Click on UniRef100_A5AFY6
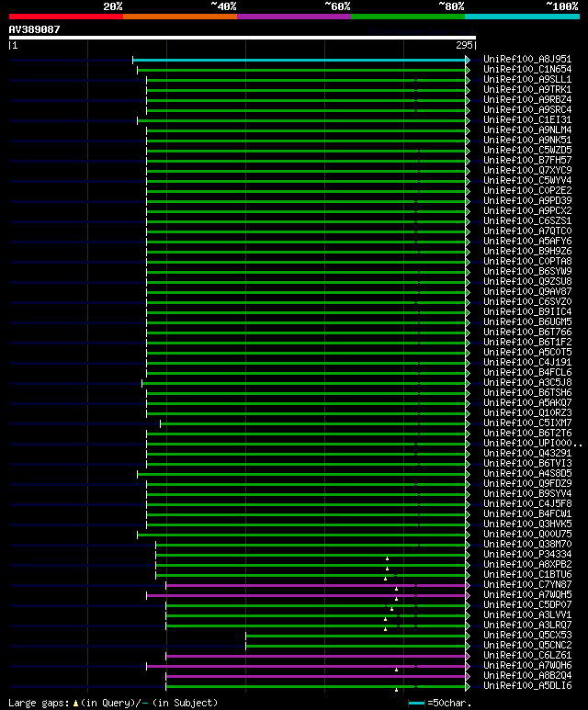Viewport: 588px width, 710px height. [x=527, y=241]
